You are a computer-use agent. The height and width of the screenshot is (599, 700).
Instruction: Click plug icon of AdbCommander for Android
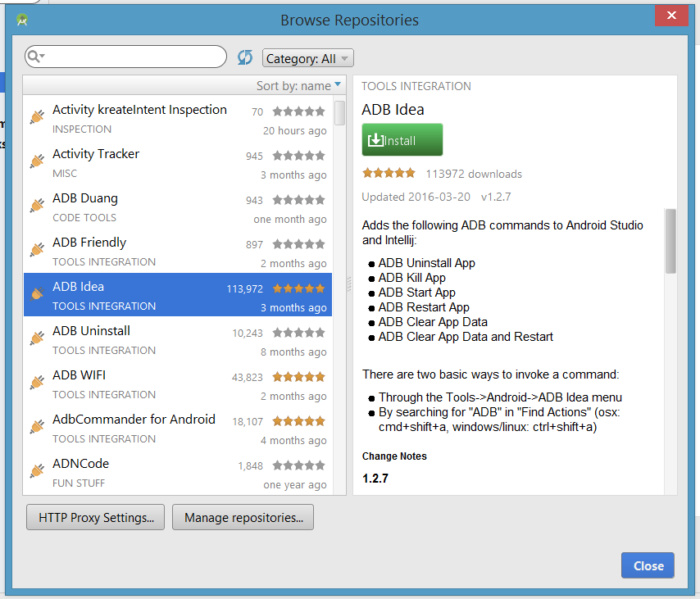[38, 426]
